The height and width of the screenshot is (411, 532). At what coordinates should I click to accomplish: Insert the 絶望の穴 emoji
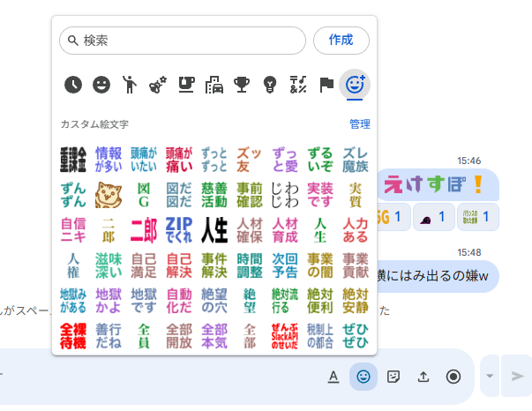point(214,301)
